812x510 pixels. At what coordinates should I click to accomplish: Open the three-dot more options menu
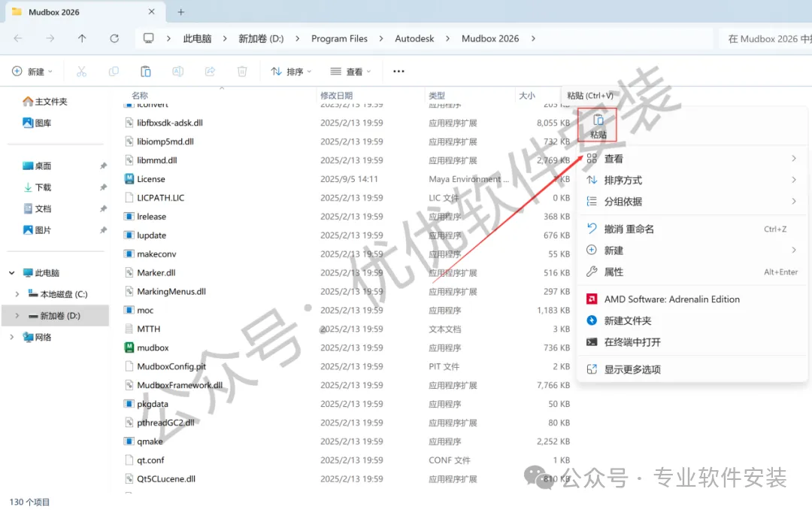pos(398,71)
